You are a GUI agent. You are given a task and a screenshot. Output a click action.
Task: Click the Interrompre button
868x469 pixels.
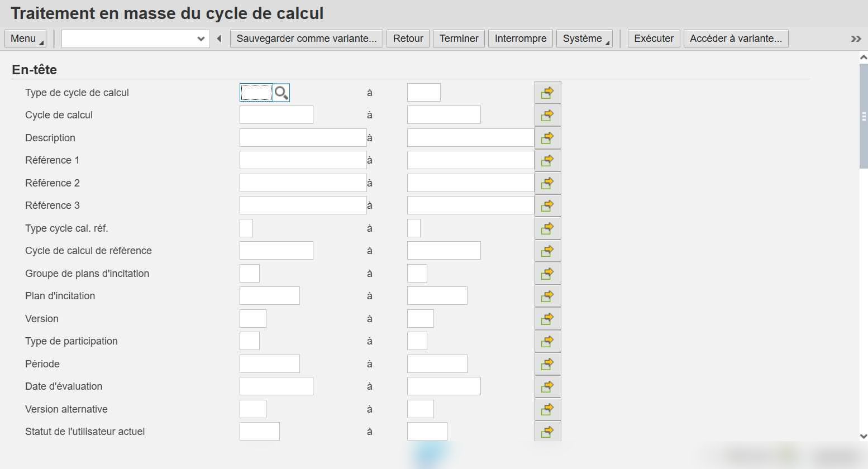coord(521,39)
